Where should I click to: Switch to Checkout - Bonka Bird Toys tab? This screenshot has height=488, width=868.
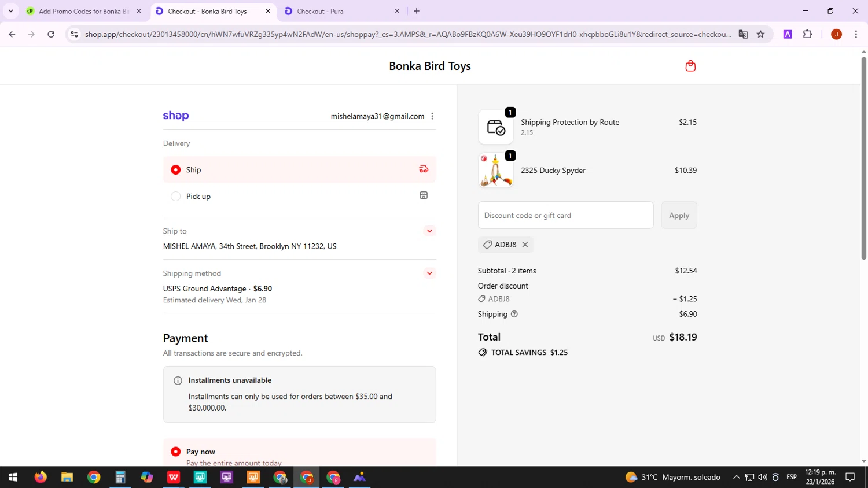pos(213,11)
